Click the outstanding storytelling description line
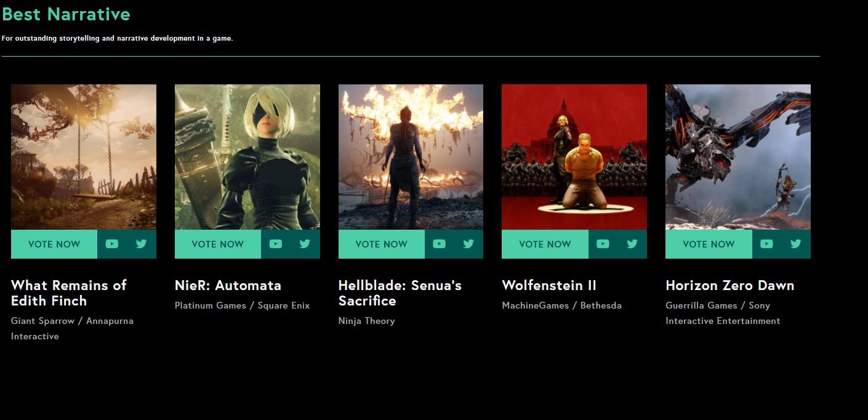 (x=117, y=38)
